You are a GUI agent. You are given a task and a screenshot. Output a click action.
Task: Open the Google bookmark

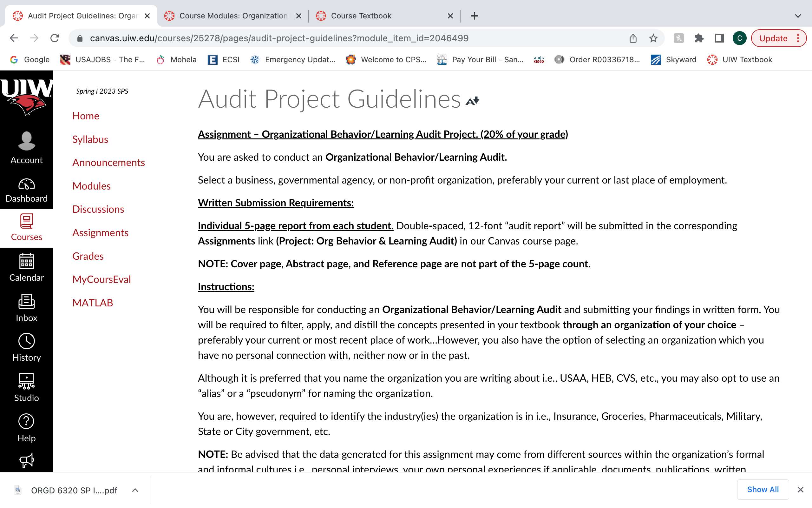30,59
